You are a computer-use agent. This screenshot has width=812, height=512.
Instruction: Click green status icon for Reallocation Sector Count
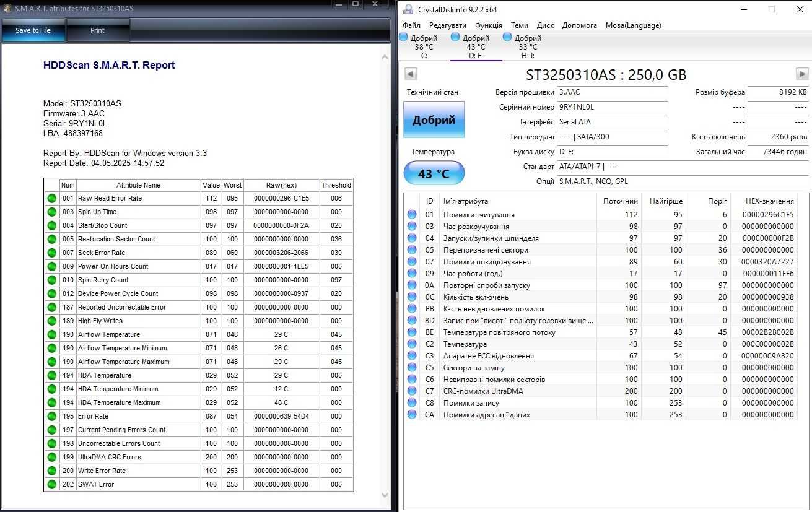[x=51, y=239]
